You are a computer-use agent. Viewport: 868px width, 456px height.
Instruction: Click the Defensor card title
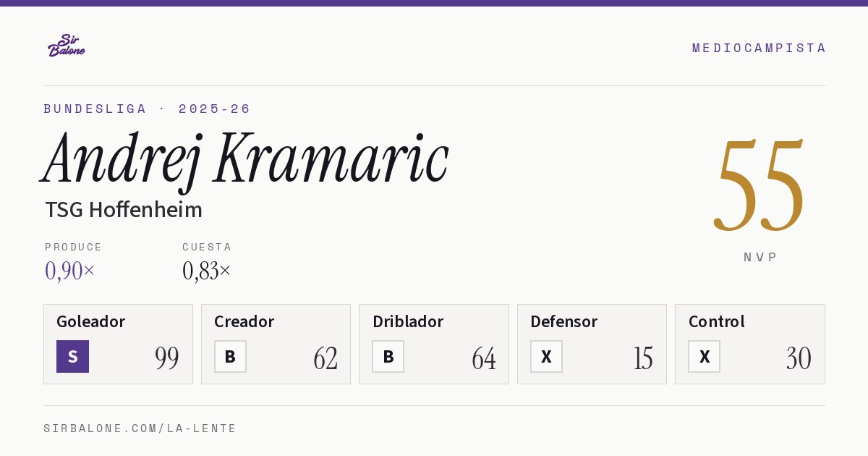point(563,321)
